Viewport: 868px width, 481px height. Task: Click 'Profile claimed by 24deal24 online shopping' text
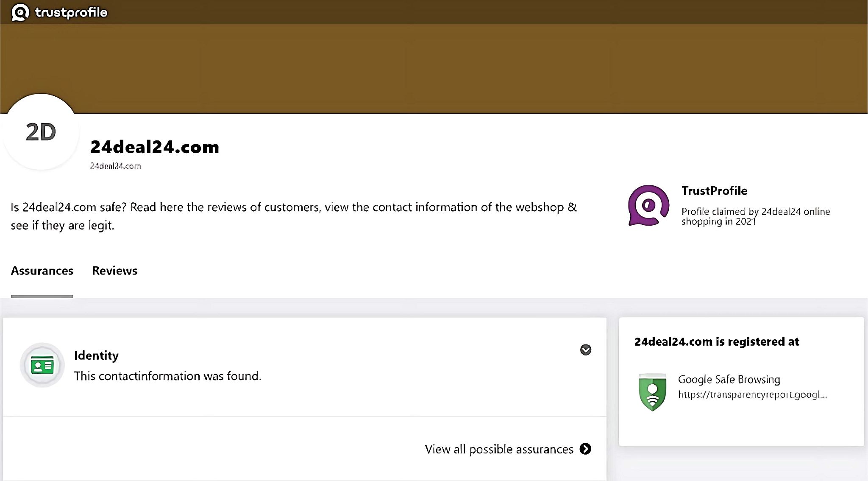coord(756,216)
